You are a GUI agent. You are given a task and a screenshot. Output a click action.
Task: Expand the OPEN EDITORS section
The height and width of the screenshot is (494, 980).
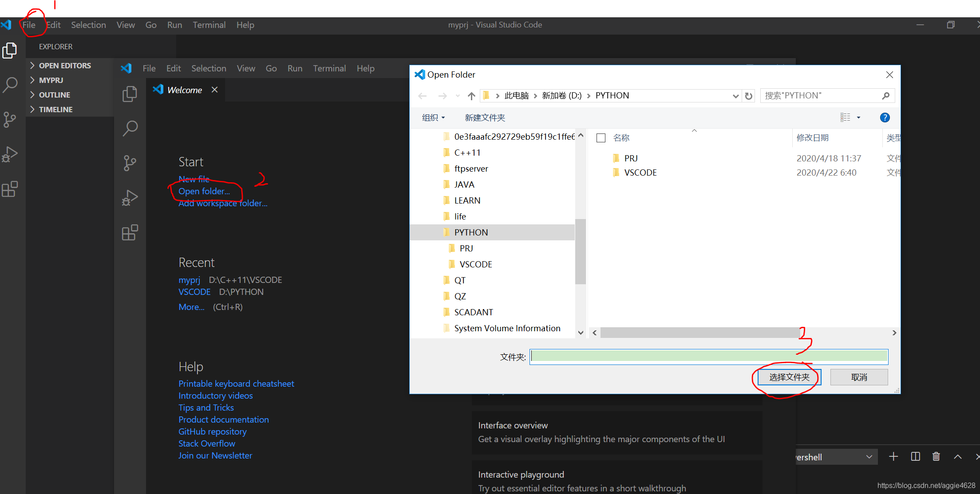point(65,66)
